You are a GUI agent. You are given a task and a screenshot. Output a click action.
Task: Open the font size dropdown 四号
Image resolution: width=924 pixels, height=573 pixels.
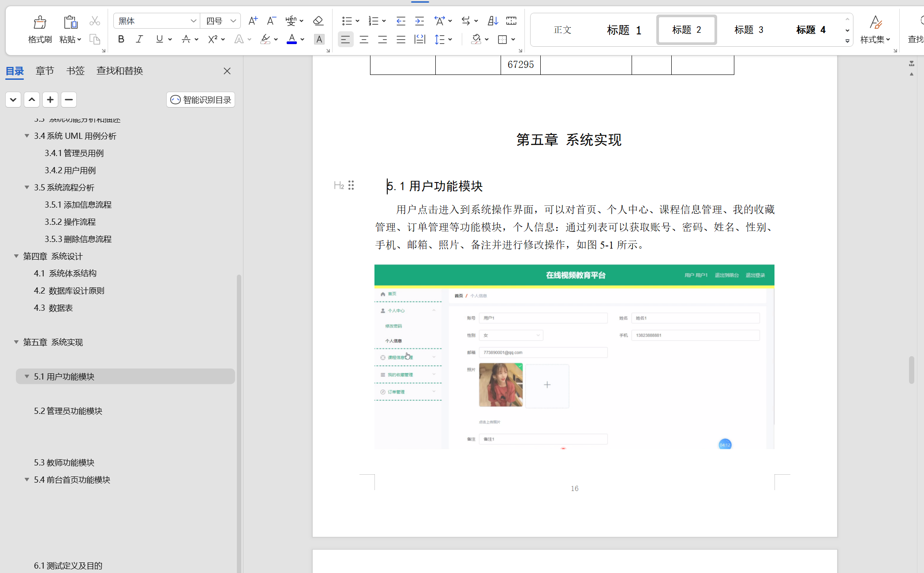233,21
